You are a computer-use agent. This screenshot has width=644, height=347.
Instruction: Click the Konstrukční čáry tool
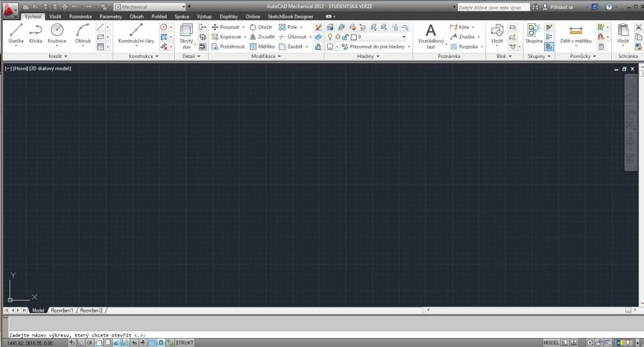[x=136, y=34]
